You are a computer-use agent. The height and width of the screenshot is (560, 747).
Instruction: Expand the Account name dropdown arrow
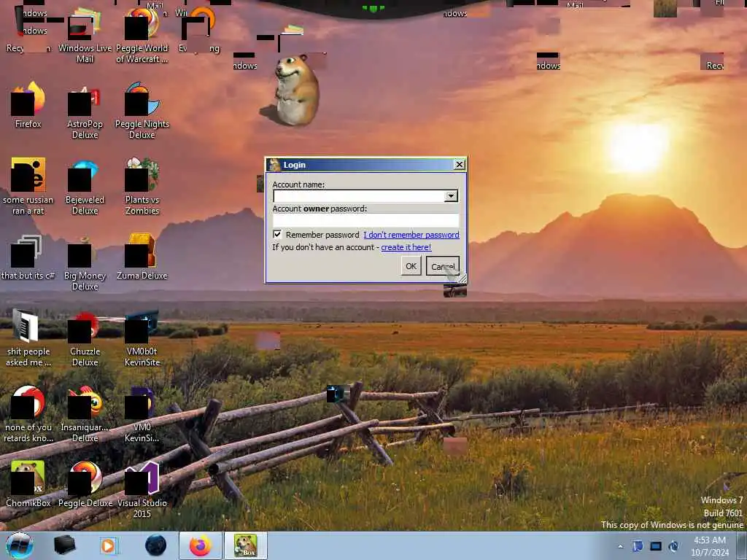click(x=451, y=196)
